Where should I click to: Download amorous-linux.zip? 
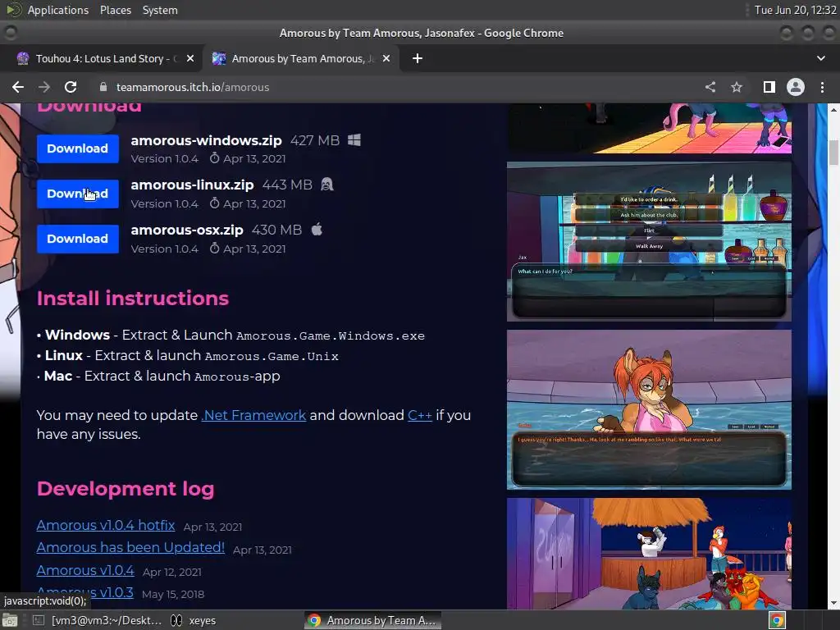(x=78, y=194)
